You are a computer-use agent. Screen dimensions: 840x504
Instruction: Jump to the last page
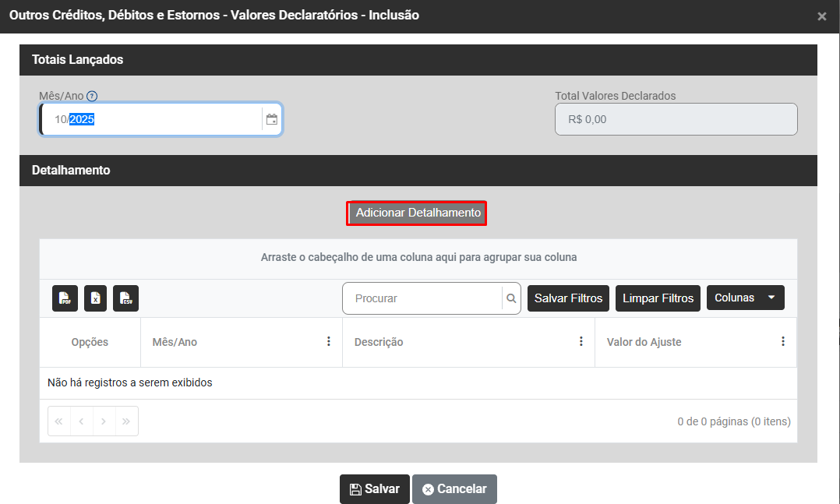(126, 421)
